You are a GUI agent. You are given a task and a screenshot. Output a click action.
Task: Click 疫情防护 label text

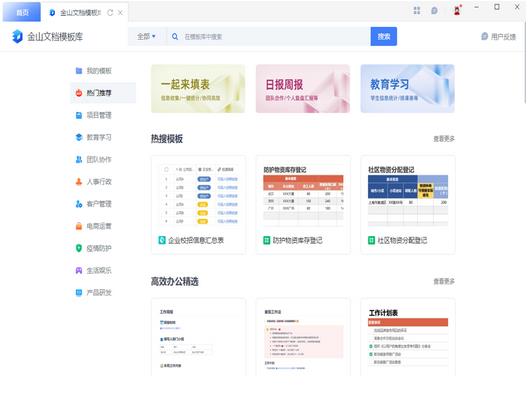point(99,248)
